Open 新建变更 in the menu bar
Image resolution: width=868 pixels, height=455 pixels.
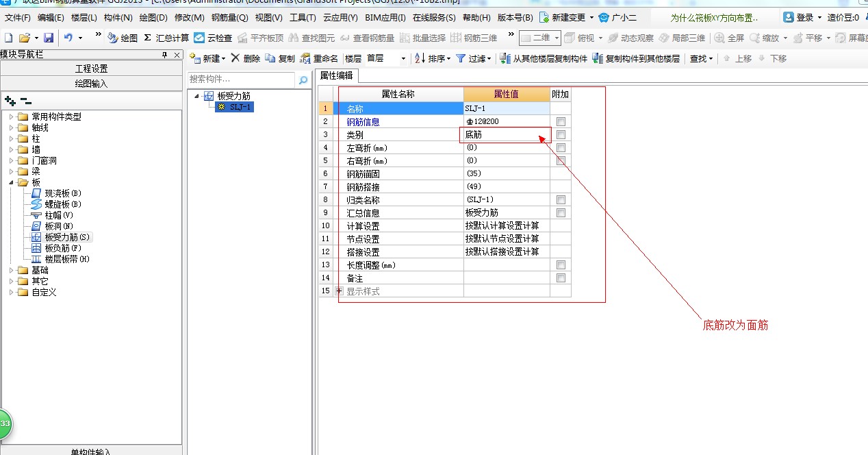tap(564, 17)
